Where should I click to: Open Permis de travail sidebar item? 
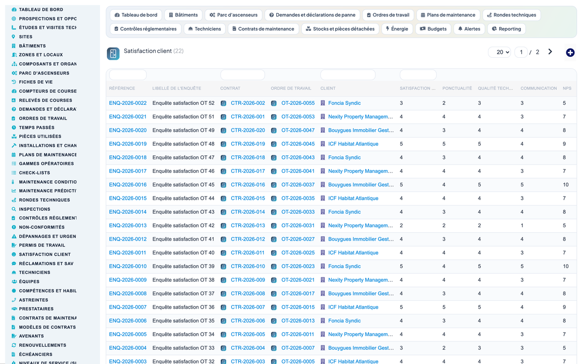[42, 245]
